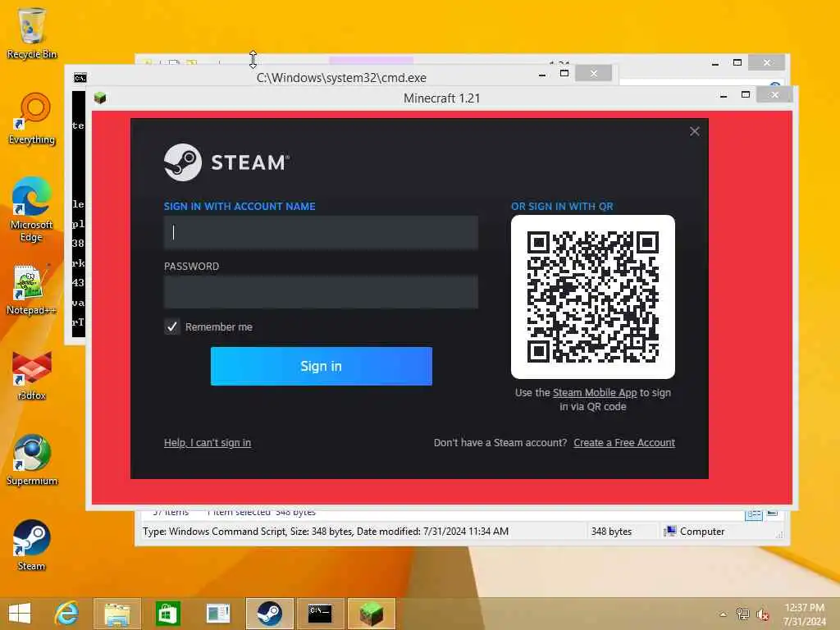
Task: Scan area: click the Steam QR code
Action: [x=592, y=297]
